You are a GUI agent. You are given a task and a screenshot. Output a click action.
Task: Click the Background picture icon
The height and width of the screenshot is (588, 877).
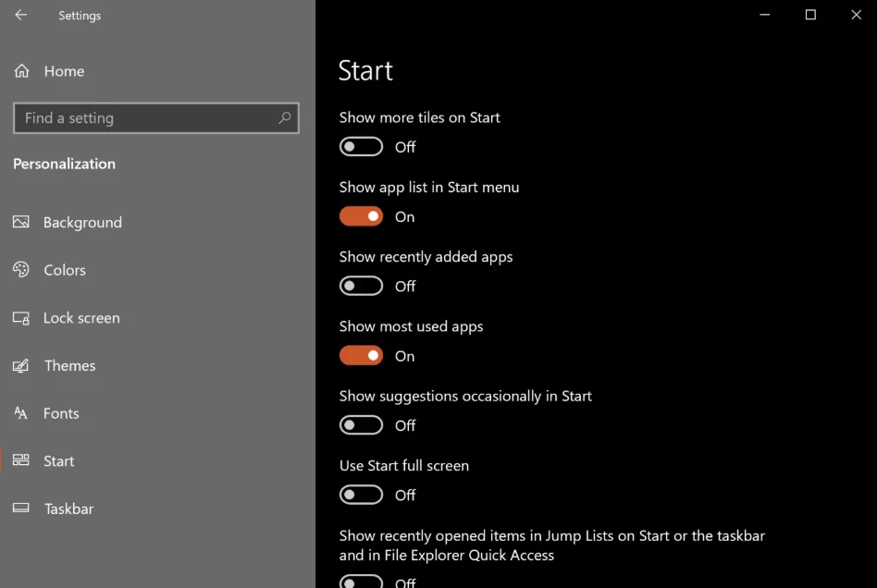tap(21, 222)
